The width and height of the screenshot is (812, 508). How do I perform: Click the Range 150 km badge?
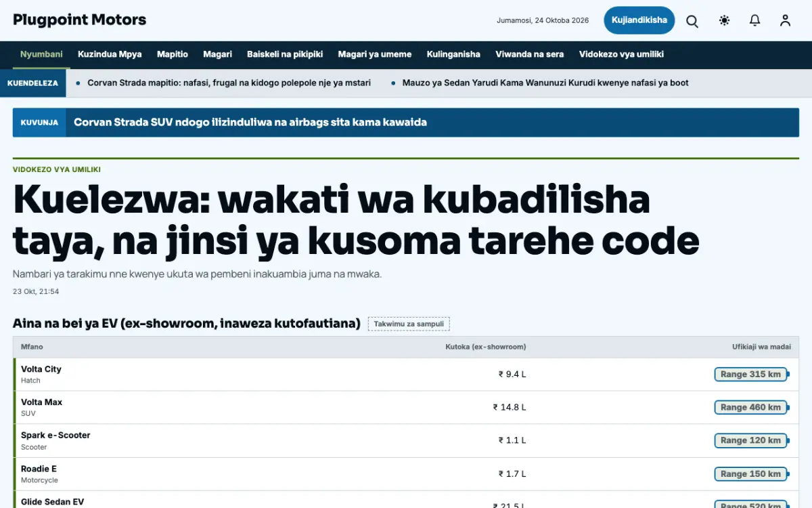751,474
